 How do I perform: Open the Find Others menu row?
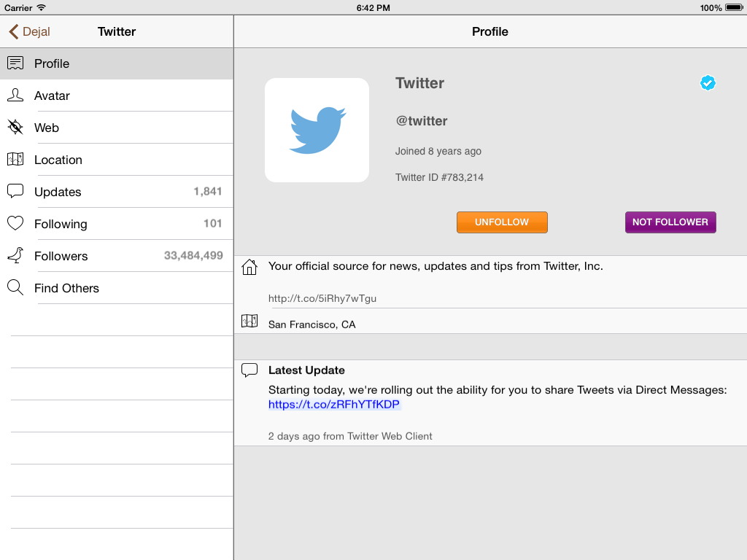[117, 287]
